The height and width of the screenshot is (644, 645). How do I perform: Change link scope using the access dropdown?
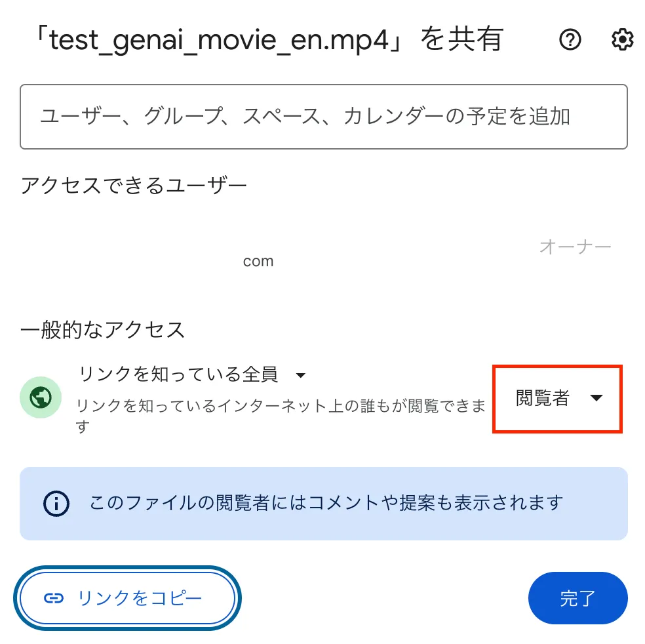[193, 374]
